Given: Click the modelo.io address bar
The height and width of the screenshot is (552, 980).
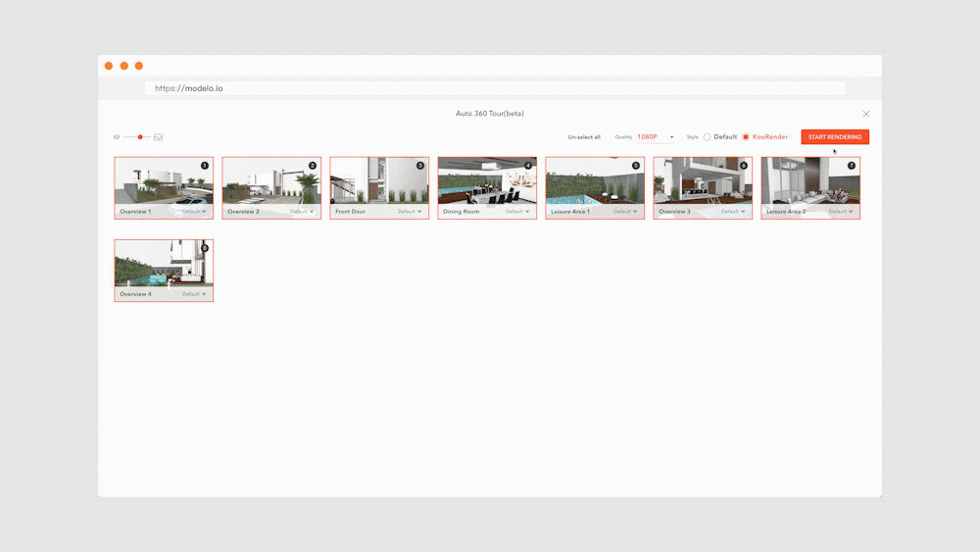Looking at the screenshot, I should (495, 88).
